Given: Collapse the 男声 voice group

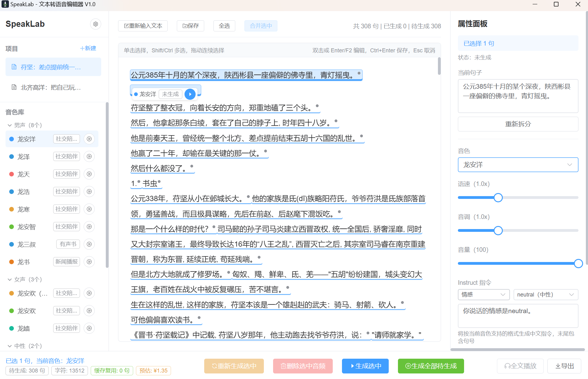Looking at the screenshot, I should [x=10, y=125].
